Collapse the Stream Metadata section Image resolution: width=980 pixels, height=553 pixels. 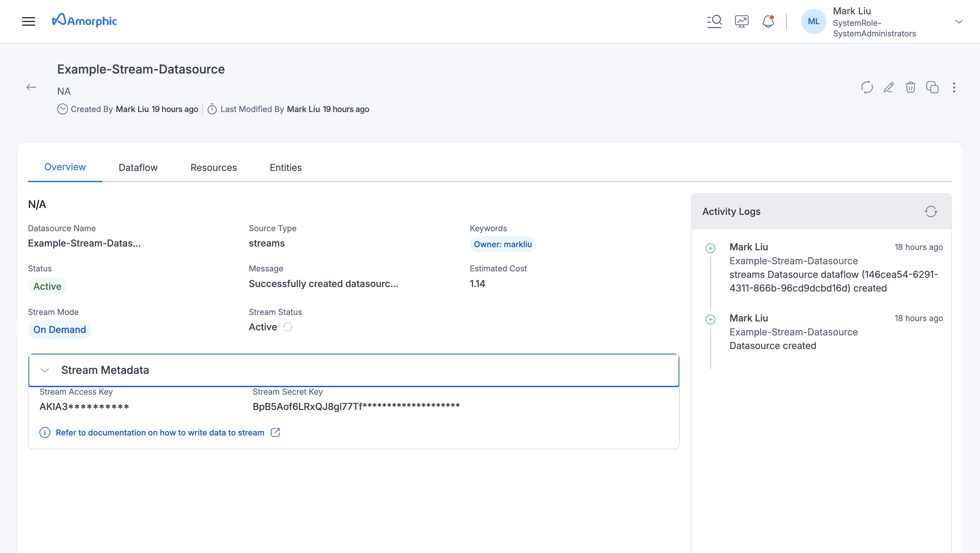coord(45,370)
